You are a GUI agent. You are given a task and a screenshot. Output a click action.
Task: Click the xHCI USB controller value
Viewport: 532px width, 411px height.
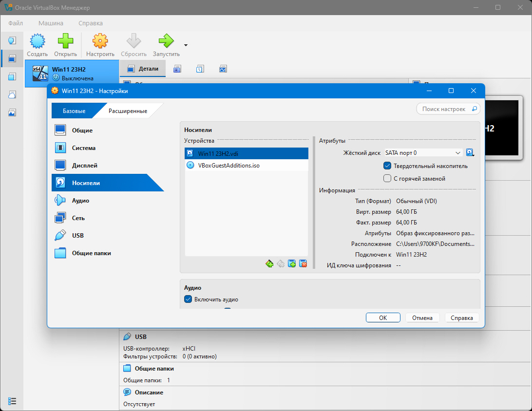point(189,349)
